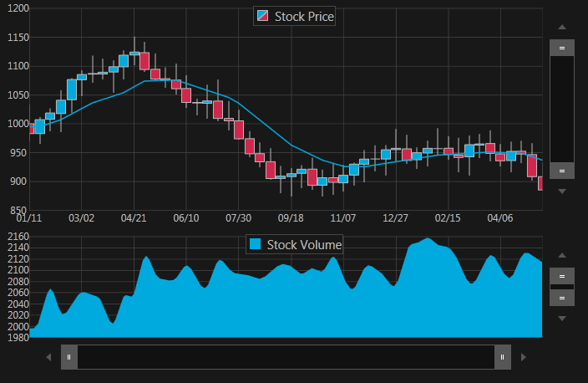Click the 04/21 date label on x-axis

pos(134,218)
